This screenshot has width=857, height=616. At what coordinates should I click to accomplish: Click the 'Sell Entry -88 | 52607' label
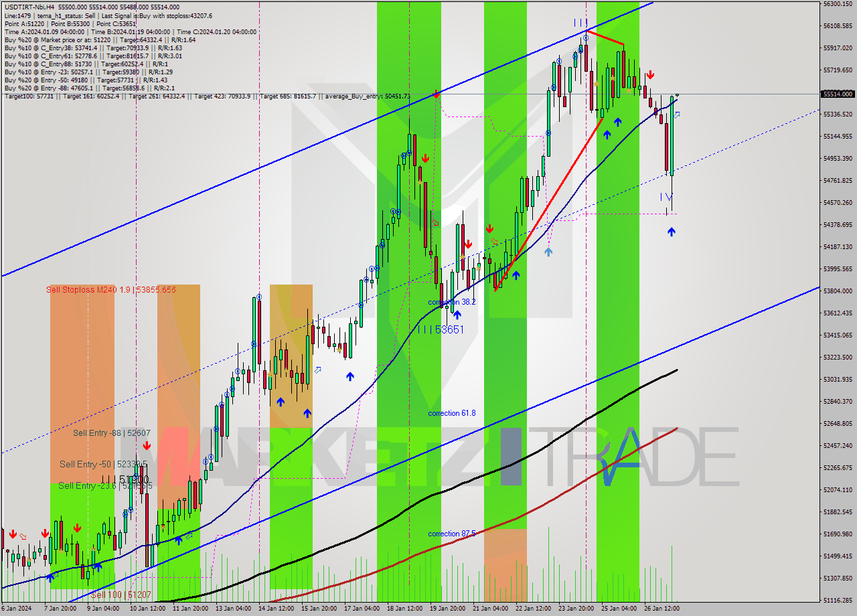point(112,433)
